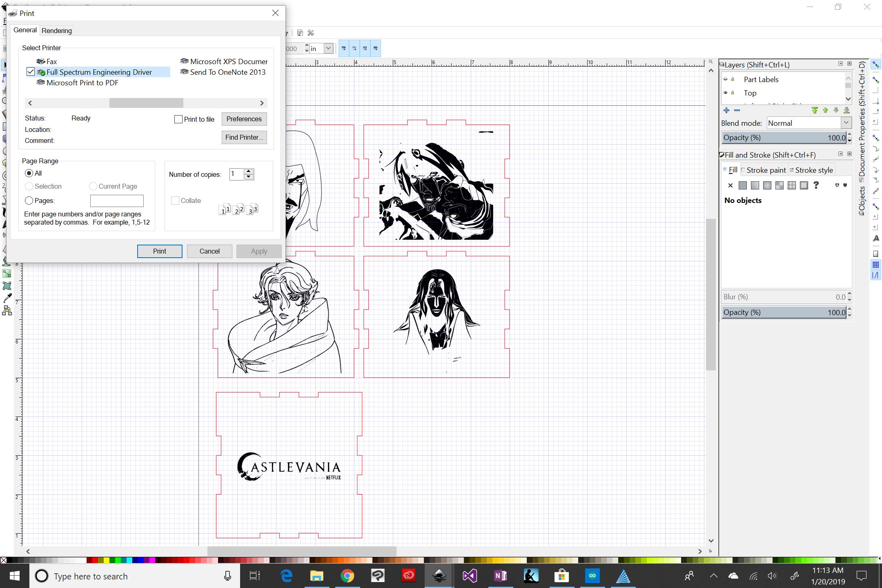Toggle scale stroke width with object button
882x588 pixels.
343,48
